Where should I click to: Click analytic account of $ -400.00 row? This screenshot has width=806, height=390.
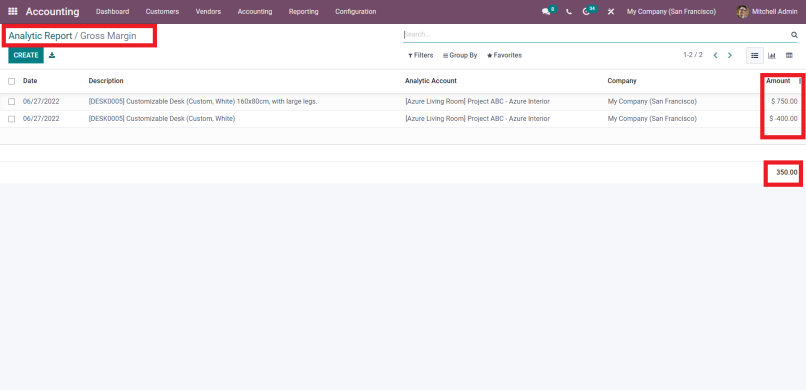478,119
